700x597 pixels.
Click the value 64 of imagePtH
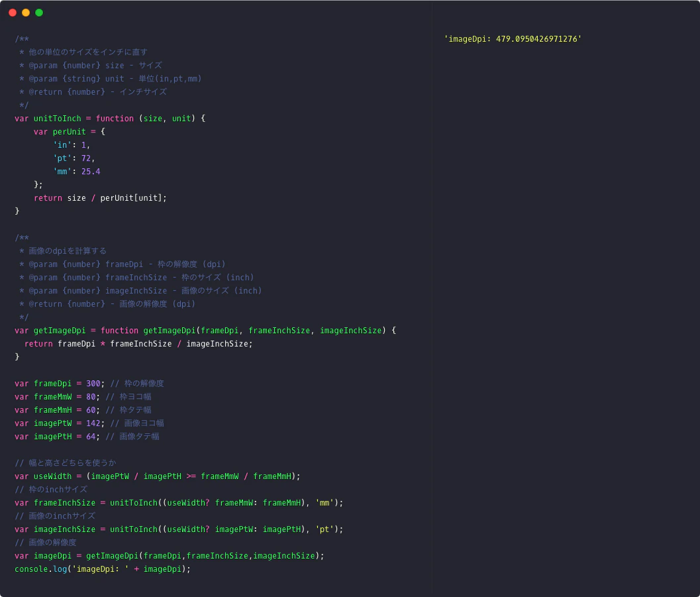pos(91,437)
